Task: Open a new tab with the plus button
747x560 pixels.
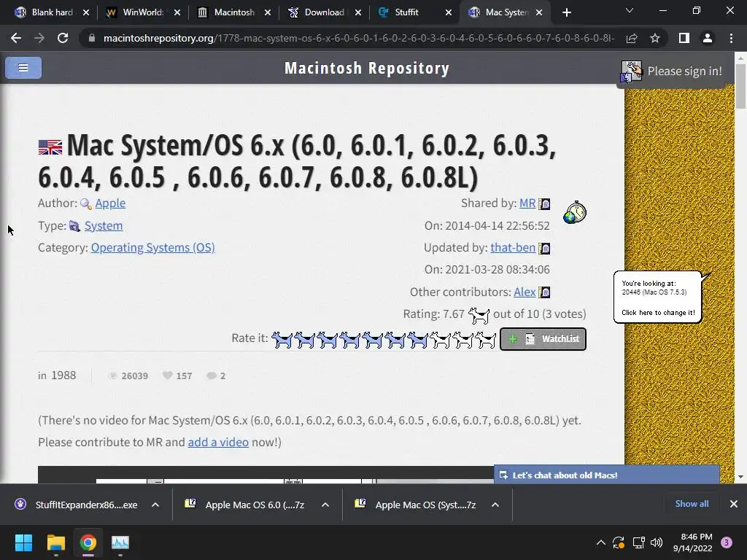Action: tap(566, 12)
